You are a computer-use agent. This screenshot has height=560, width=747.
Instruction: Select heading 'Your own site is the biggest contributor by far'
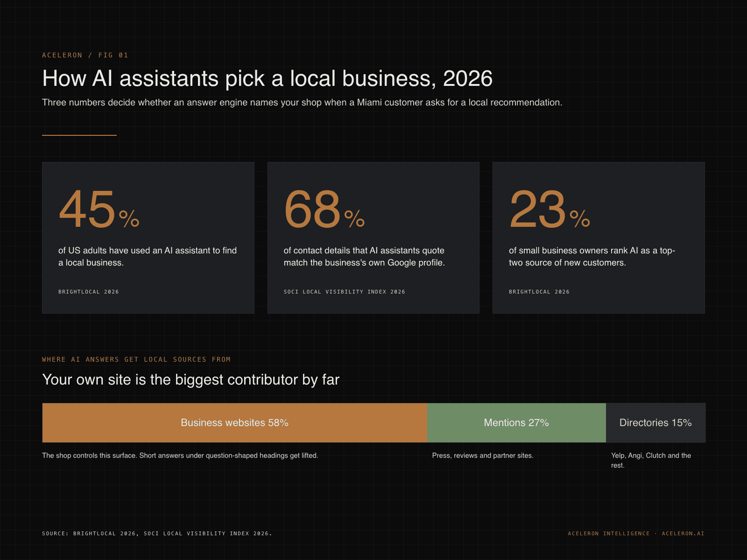(x=190, y=380)
